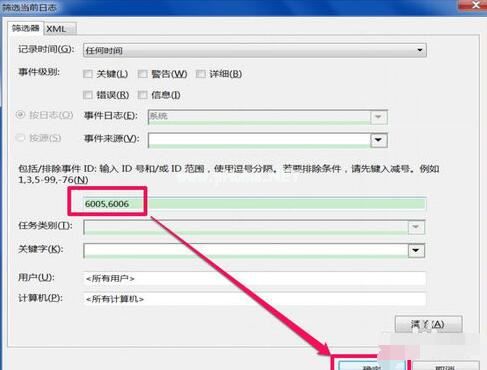
Task: Confirm with the 确定 button
Action: pos(372,365)
